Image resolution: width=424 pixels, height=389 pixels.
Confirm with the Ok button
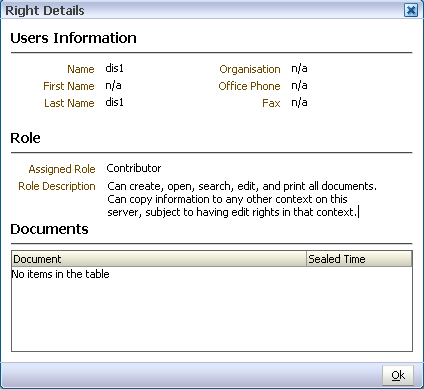tap(398, 375)
